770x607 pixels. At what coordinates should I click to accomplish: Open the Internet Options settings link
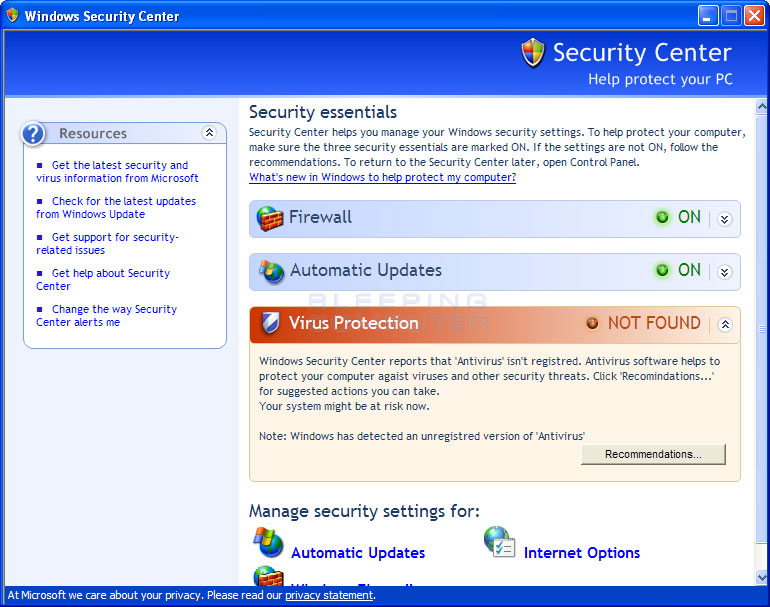pos(582,553)
